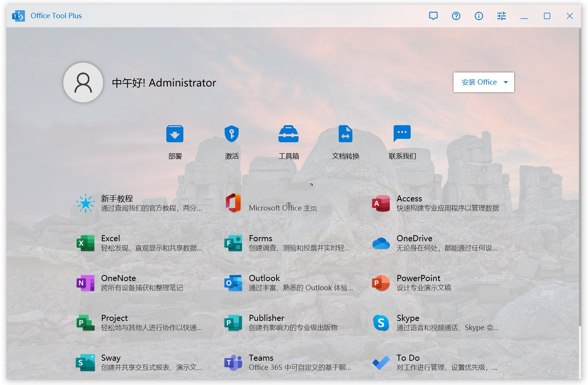
Task: Click the Sway app icon
Action: point(85,363)
